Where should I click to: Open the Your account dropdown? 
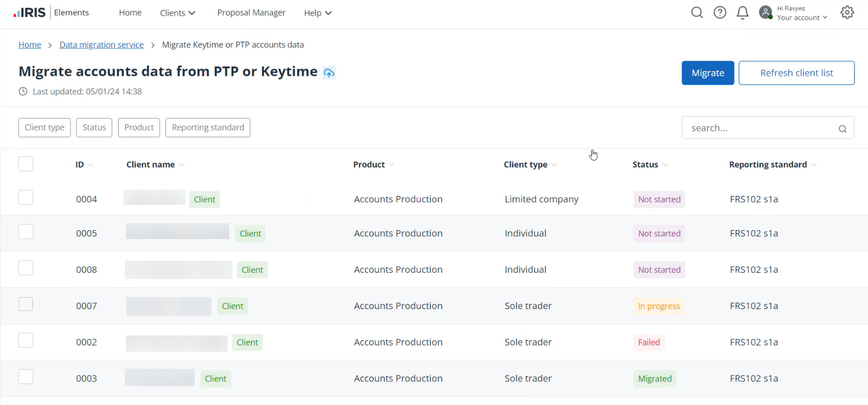tap(802, 17)
